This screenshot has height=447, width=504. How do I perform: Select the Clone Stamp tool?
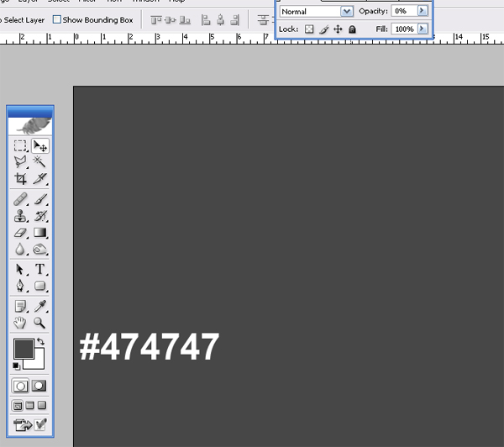[20, 216]
